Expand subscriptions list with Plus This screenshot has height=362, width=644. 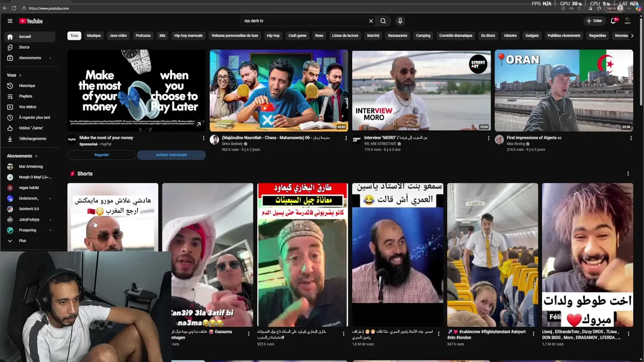(30, 241)
